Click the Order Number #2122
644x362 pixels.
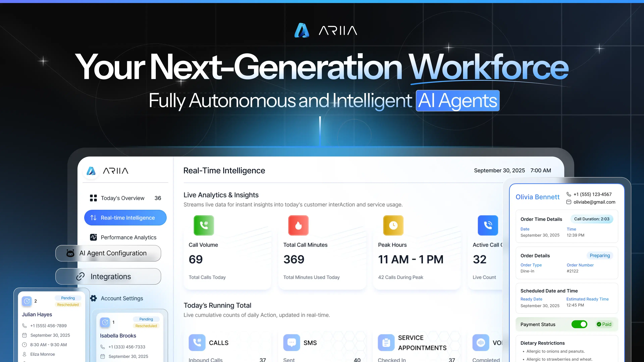click(x=573, y=271)
